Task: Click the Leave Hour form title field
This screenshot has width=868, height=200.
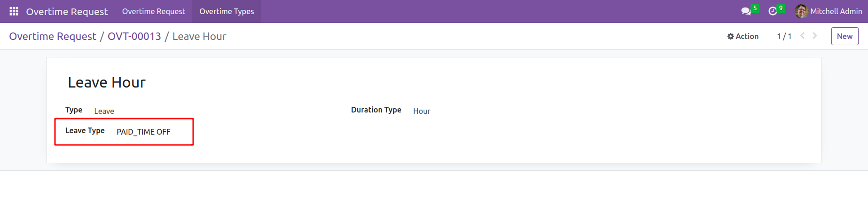Action: [107, 82]
